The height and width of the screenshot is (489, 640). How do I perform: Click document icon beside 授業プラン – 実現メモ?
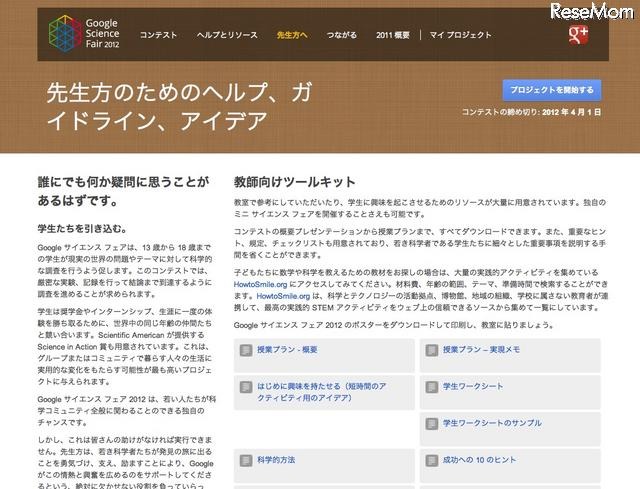(431, 350)
